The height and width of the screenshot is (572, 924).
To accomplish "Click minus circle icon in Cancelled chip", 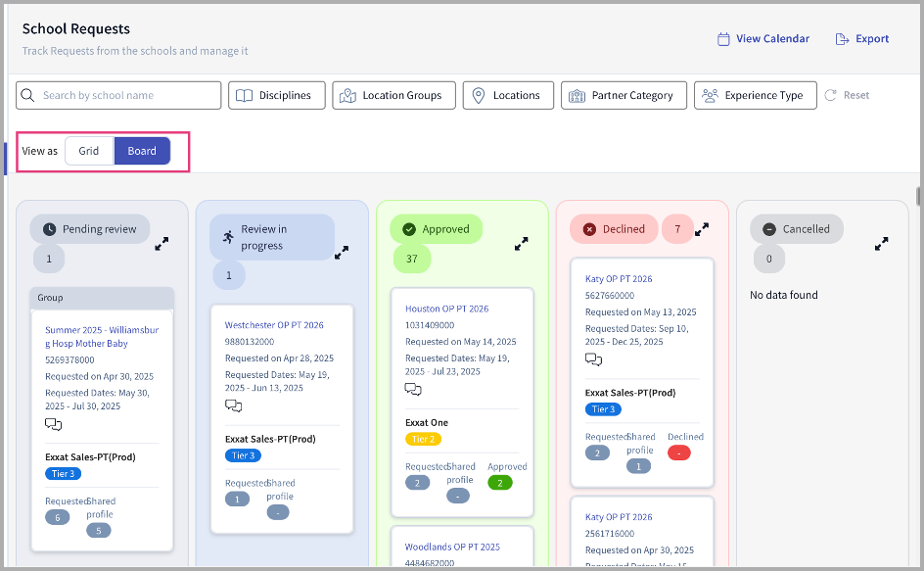I will point(769,229).
